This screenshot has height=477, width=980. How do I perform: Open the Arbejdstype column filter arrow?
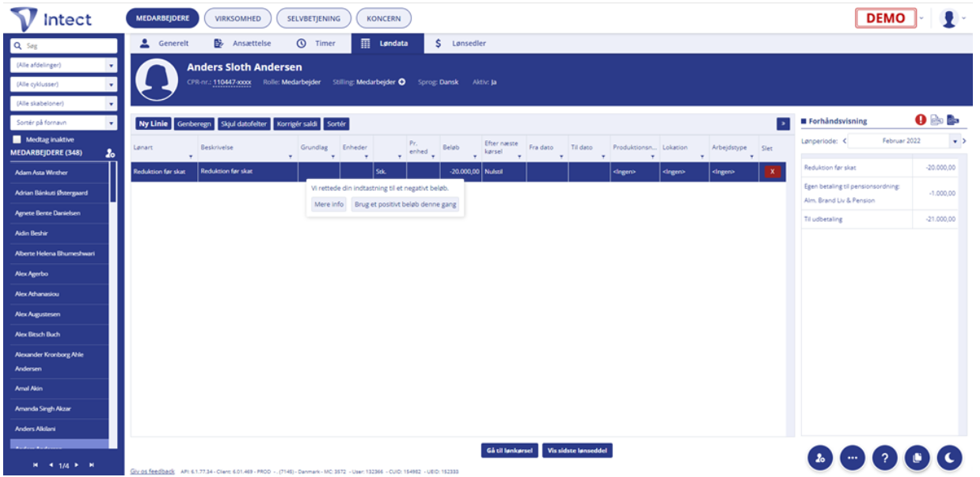tap(752, 156)
